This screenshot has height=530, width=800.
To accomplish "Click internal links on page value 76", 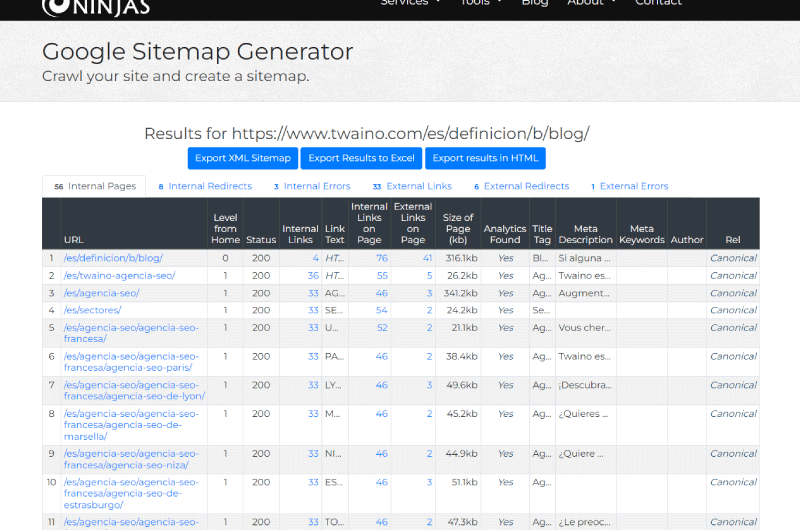I will tap(382, 258).
